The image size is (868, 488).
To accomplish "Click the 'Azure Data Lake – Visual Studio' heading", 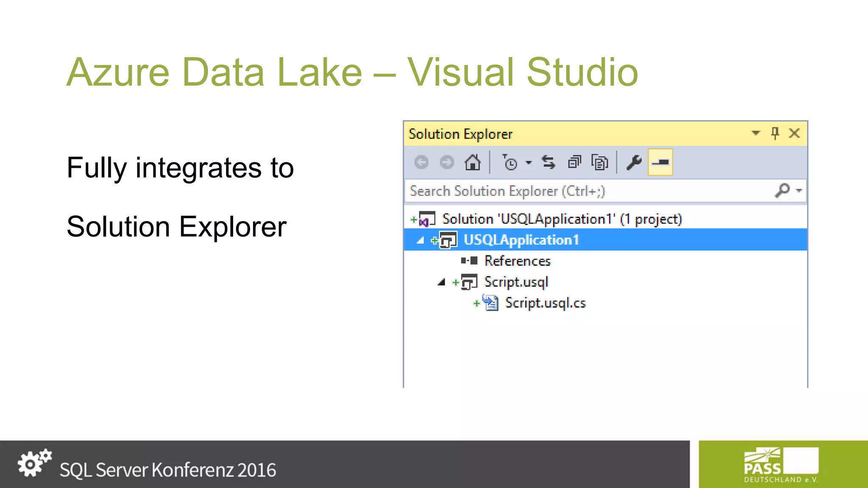I will [x=352, y=72].
